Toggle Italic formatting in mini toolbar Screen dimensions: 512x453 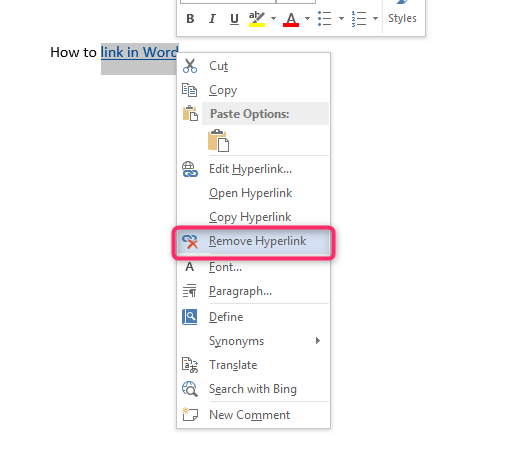click(212, 19)
